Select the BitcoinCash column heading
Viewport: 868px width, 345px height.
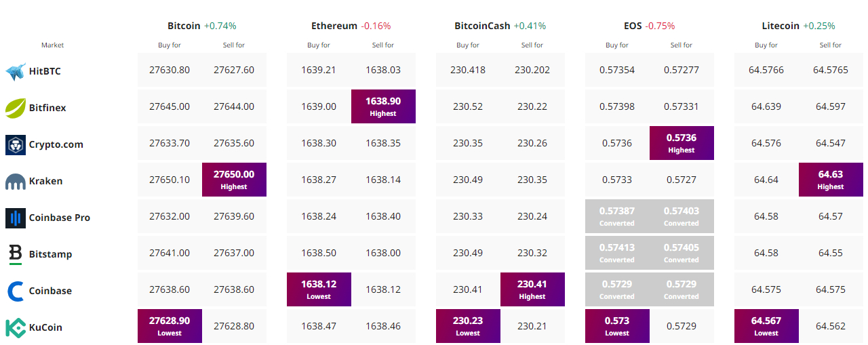[482, 26]
